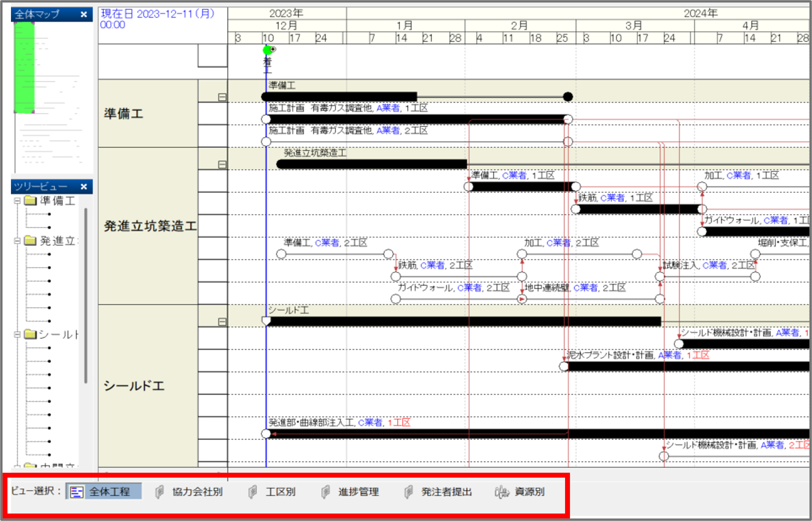
Task: Click the 発注者提出 view icon
Action: pos(408,492)
